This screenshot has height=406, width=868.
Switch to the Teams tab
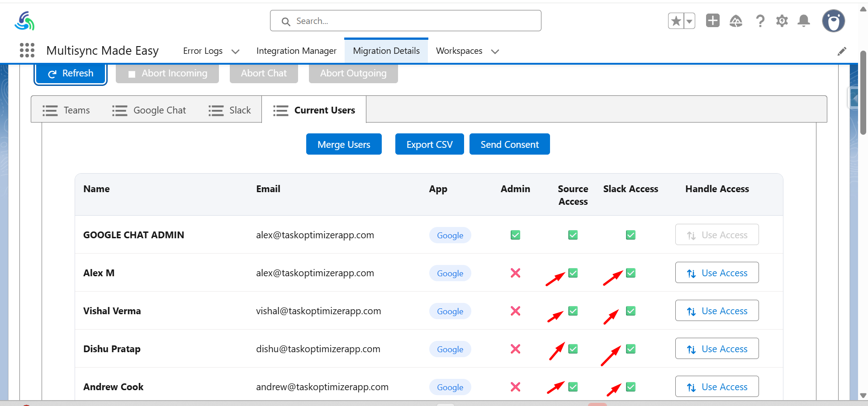66,110
